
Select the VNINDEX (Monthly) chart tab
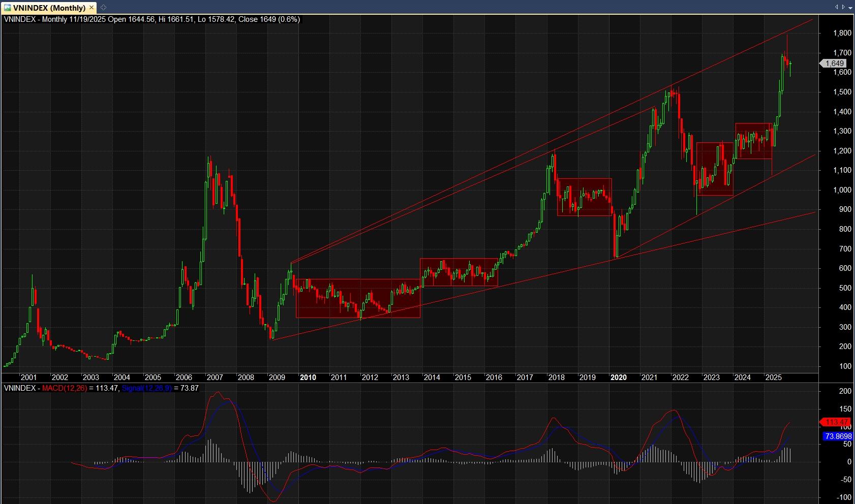[49, 8]
